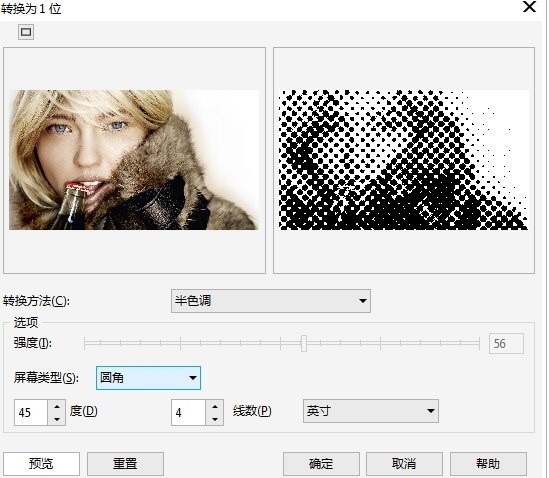Image resolution: width=549 pixels, height=478 pixels.
Task: Confirm with the 确定 button
Action: [x=321, y=464]
